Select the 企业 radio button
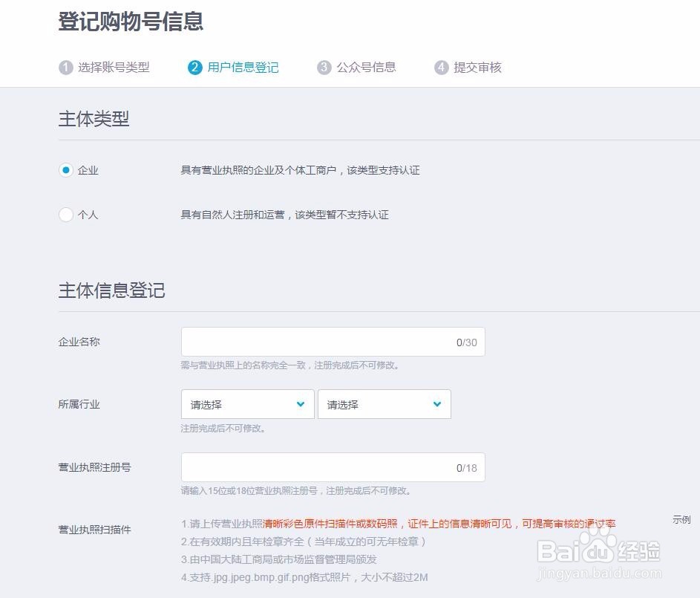 click(65, 170)
